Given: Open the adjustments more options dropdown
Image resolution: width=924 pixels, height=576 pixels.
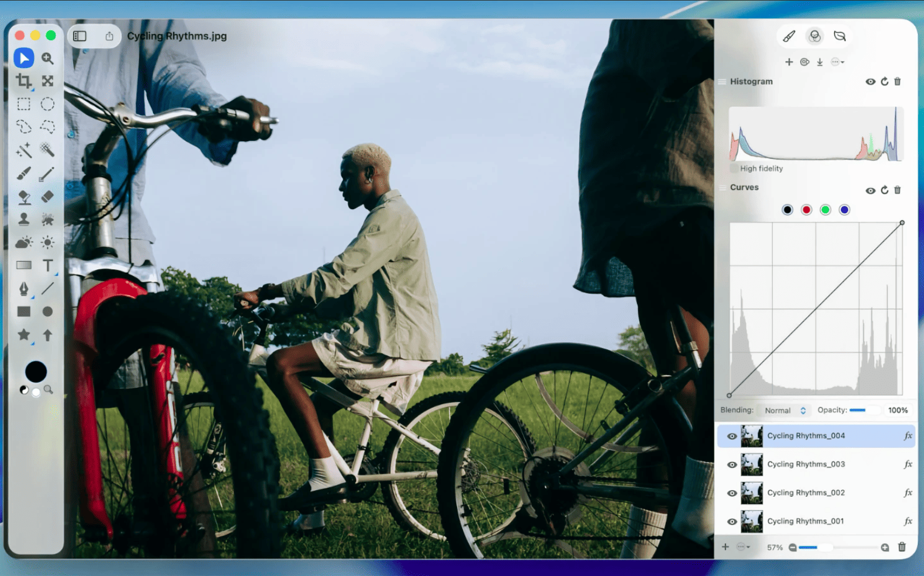Looking at the screenshot, I should pyautogui.click(x=838, y=62).
